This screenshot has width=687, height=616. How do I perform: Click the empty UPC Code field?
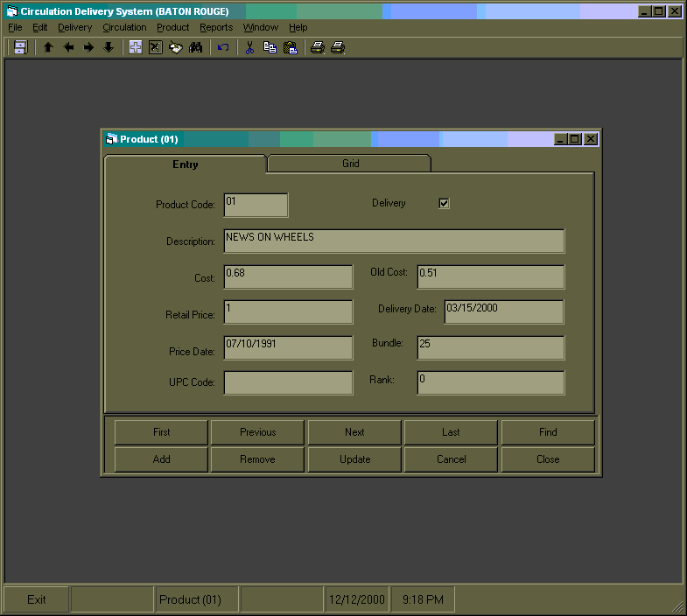coord(288,383)
